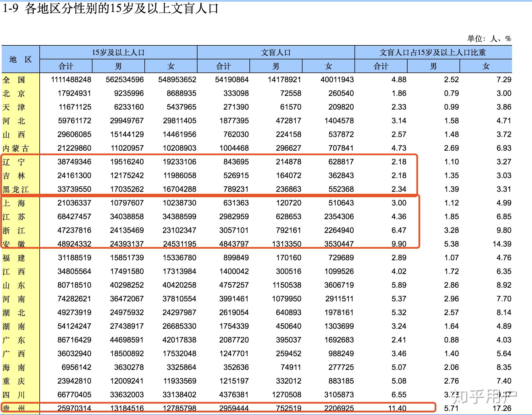Click national total population cell 1111488248
532x415 pixels.
[x=71, y=80]
